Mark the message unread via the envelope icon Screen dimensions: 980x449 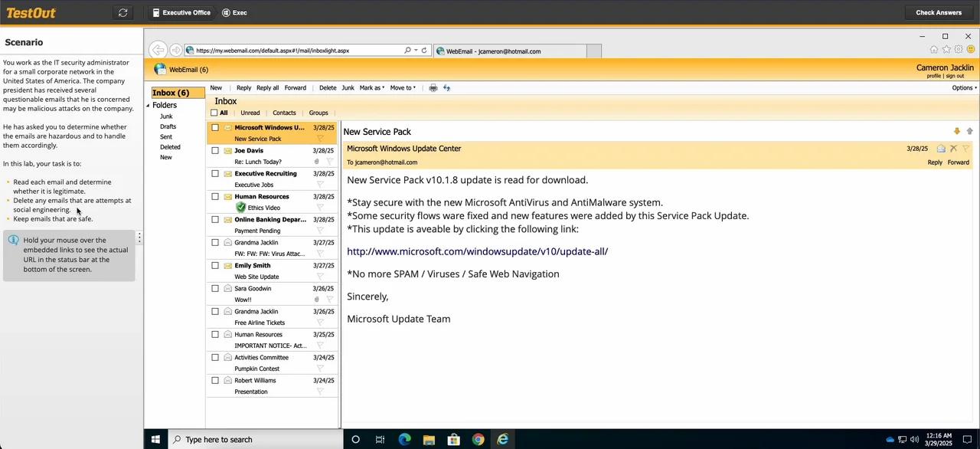coord(939,149)
